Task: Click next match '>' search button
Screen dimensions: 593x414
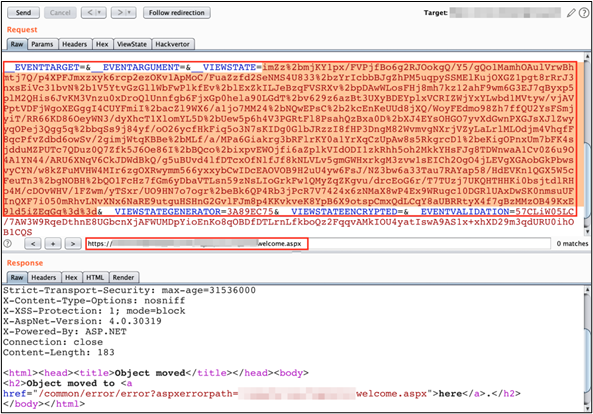Action: pyautogui.click(x=73, y=244)
